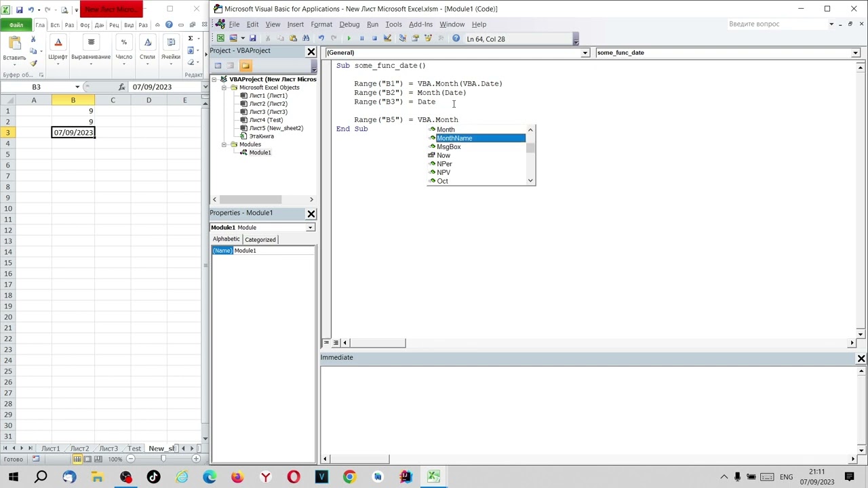Click fx Insert Function button in Excel
The image size is (868, 488).
coord(121,87)
